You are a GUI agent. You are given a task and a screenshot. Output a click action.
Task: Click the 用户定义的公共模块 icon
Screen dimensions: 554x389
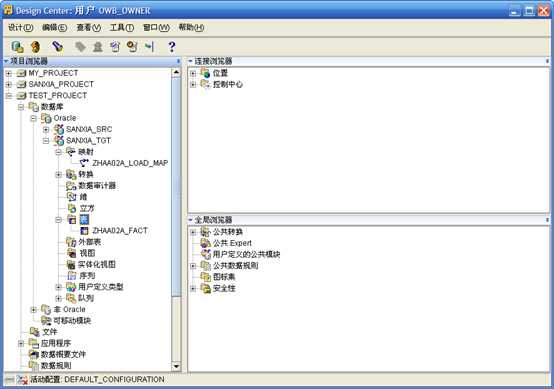click(206, 254)
